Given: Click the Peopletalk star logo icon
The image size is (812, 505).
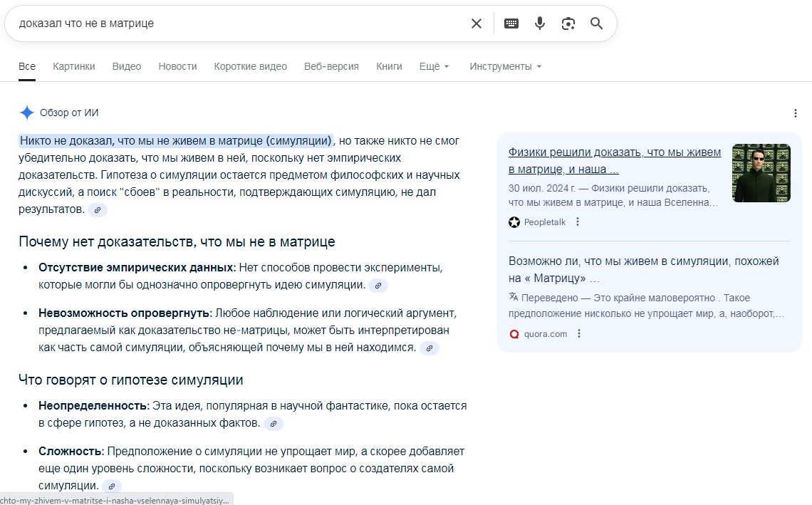Looking at the screenshot, I should click(514, 222).
